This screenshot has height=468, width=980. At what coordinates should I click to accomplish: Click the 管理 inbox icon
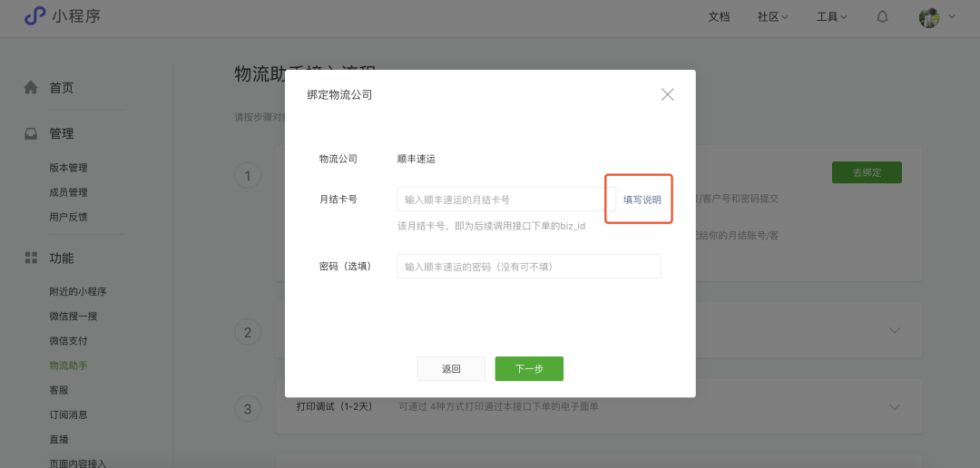coord(31,133)
